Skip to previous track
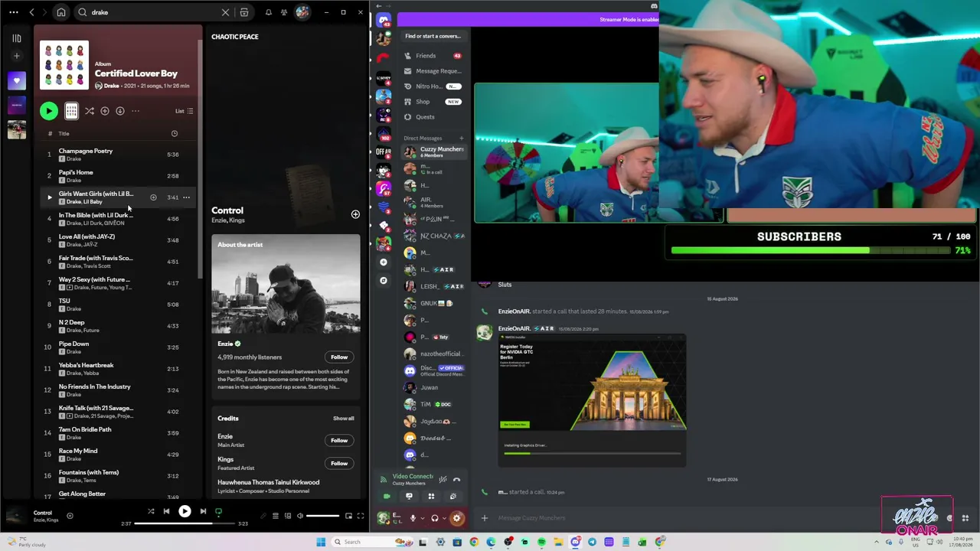 point(166,511)
